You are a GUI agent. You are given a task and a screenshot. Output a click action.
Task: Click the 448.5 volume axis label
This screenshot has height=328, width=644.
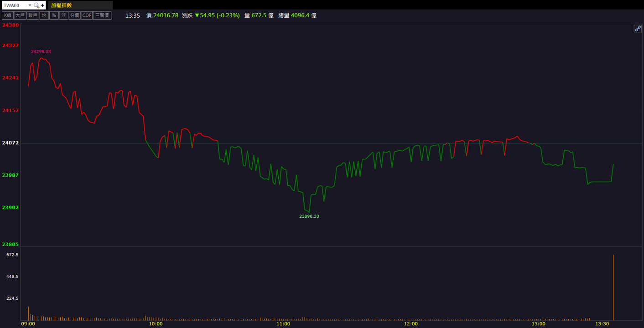click(12, 277)
